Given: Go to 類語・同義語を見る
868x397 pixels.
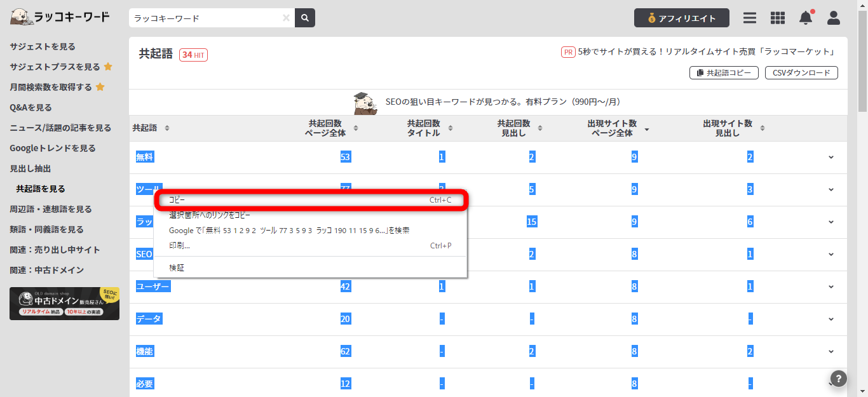Looking at the screenshot, I should [x=46, y=229].
